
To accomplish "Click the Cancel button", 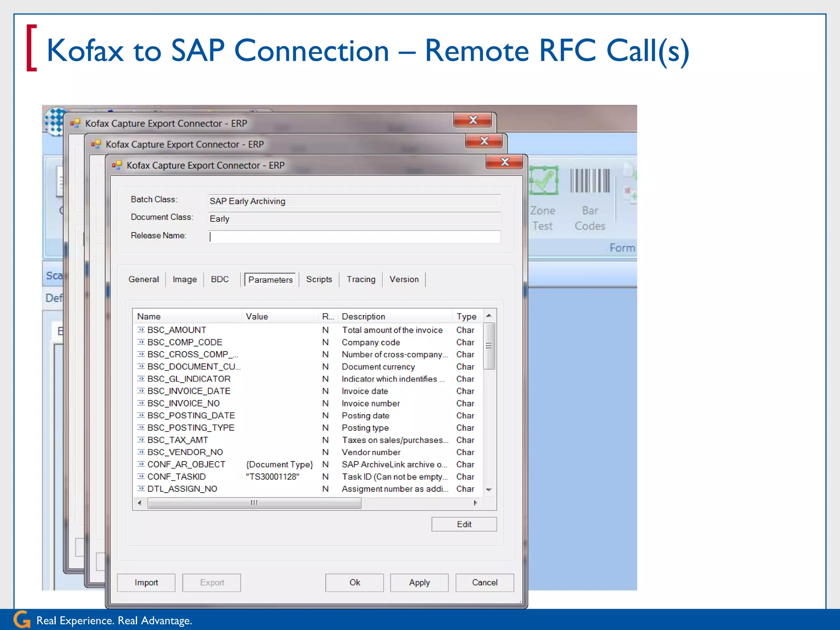I will coord(484,582).
